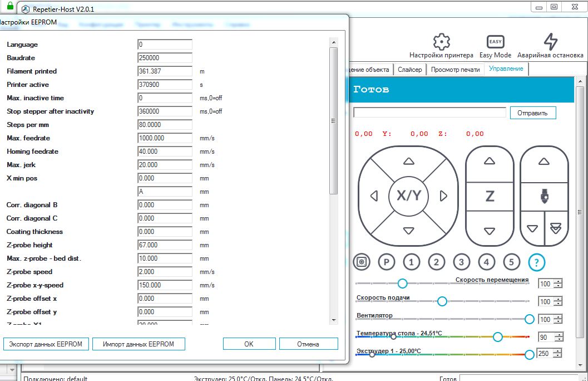Increase bed temperature with stepper up arrow
The width and height of the screenshot is (588, 381).
click(x=558, y=335)
